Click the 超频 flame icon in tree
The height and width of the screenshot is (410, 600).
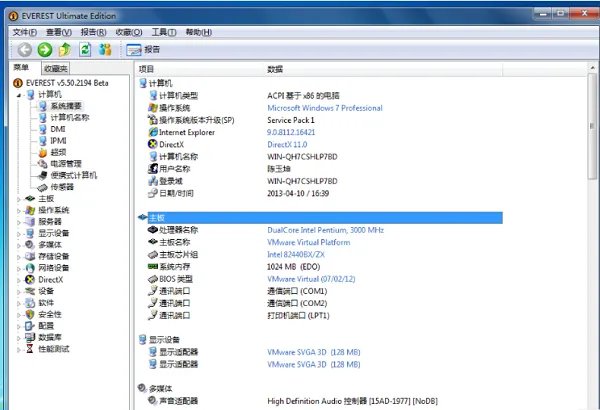(43, 152)
